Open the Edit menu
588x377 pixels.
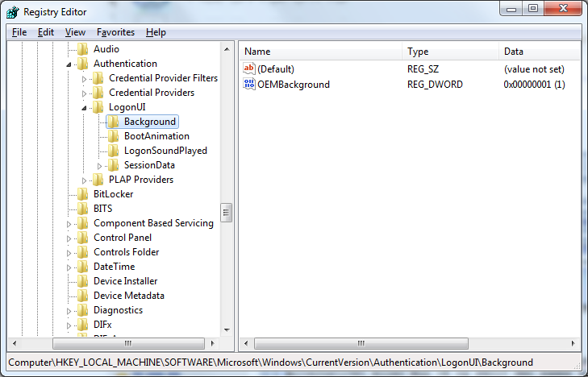[x=46, y=32]
